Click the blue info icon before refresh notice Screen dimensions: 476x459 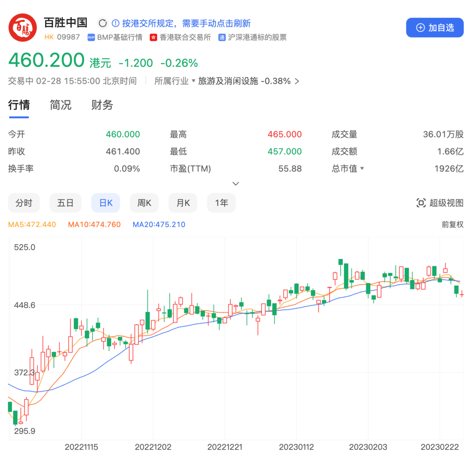pyautogui.click(x=115, y=23)
